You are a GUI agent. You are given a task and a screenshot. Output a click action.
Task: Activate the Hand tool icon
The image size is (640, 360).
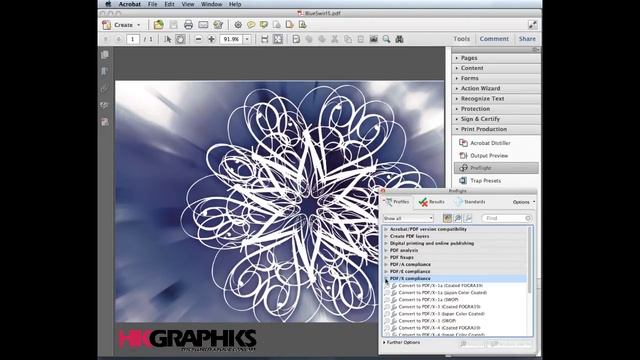180,39
